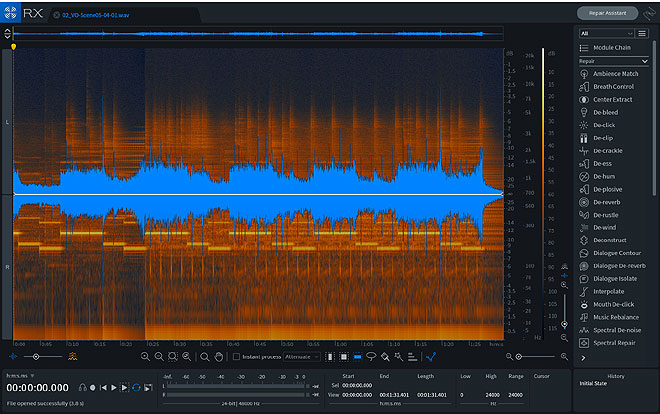Select the Magic Wand tool
Viewport: 660px width, 414px height.
pos(399,357)
